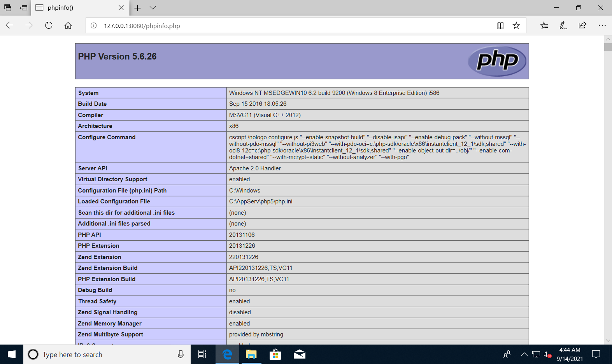The height and width of the screenshot is (364, 612).
Task: Click the Cortana microphone icon
Action: click(x=181, y=354)
